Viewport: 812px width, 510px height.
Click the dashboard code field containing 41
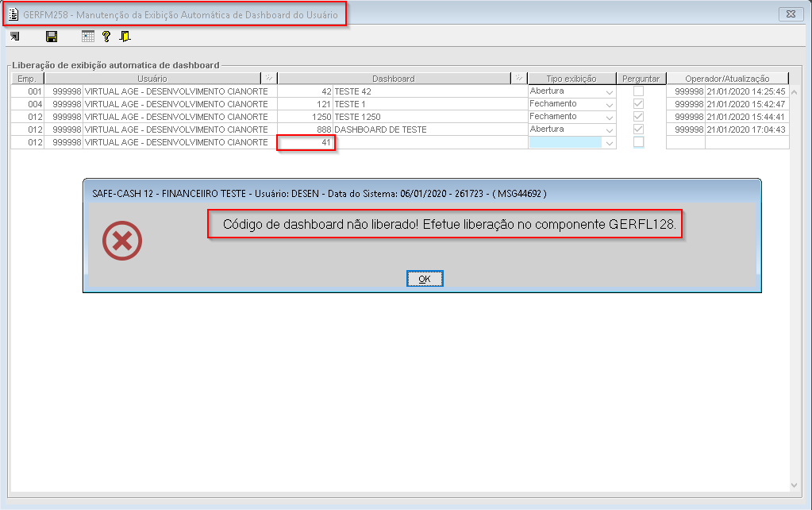(x=306, y=142)
